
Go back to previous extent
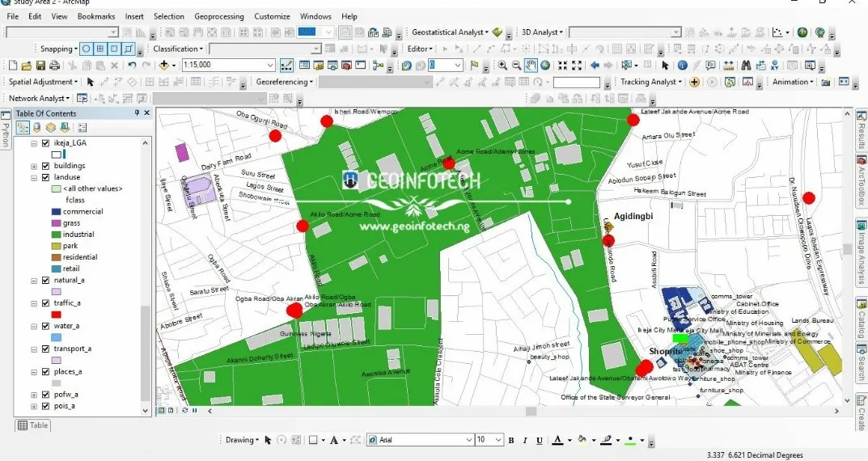point(595,66)
